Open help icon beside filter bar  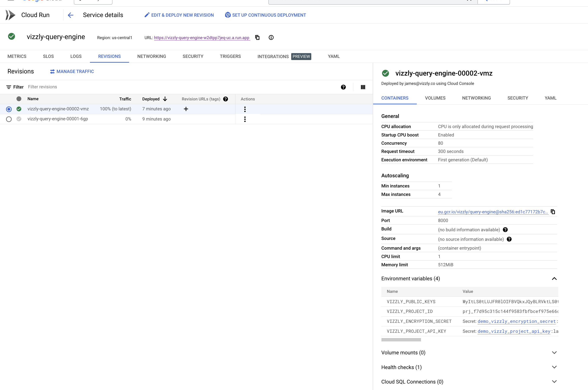[343, 87]
